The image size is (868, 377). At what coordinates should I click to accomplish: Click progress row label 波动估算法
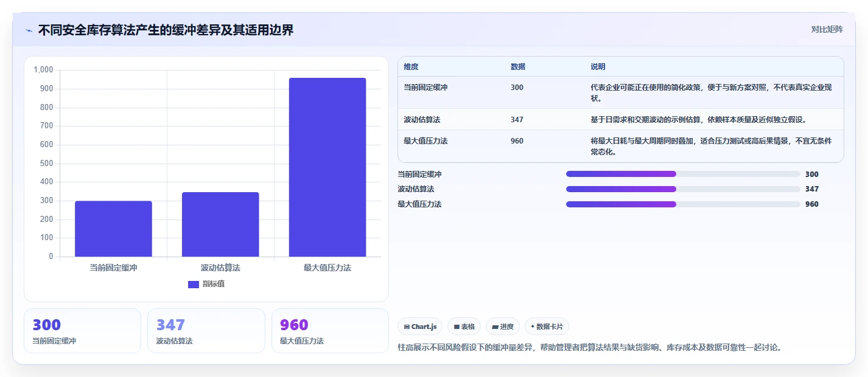click(416, 189)
